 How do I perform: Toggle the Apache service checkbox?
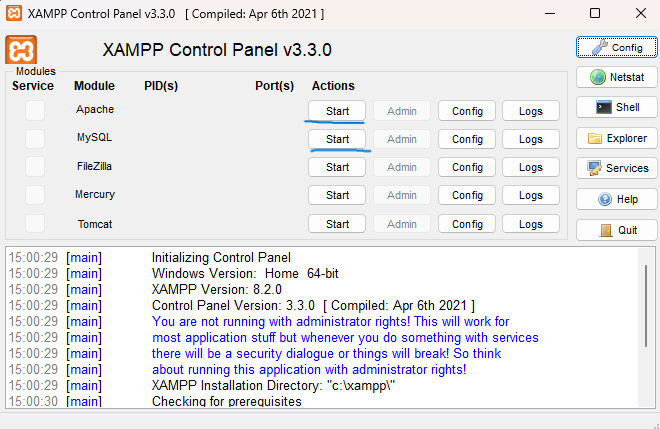tap(35, 110)
